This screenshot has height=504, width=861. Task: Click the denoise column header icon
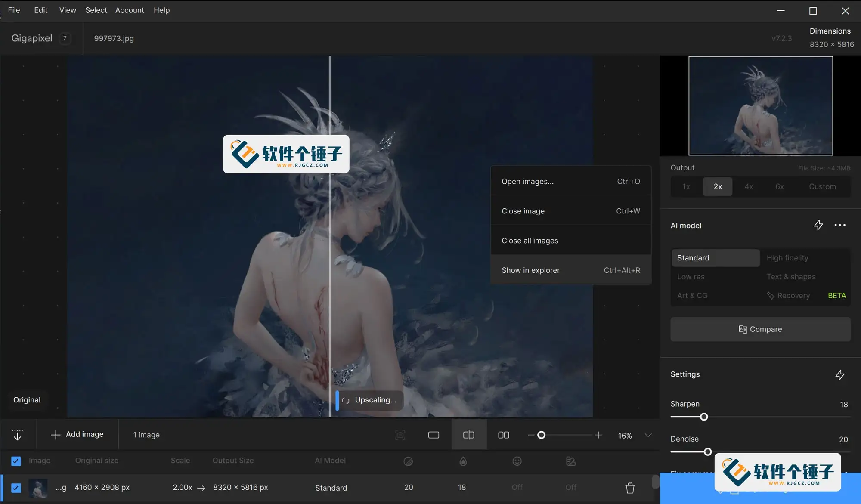pos(408,461)
